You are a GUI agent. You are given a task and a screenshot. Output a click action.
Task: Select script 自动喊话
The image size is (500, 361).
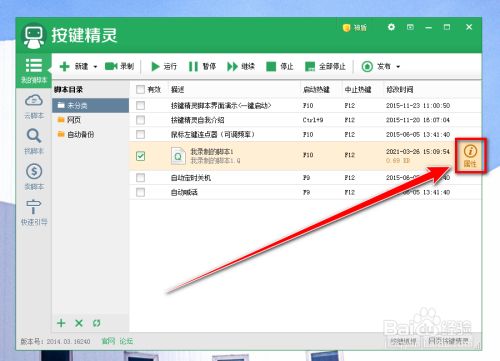pos(184,192)
